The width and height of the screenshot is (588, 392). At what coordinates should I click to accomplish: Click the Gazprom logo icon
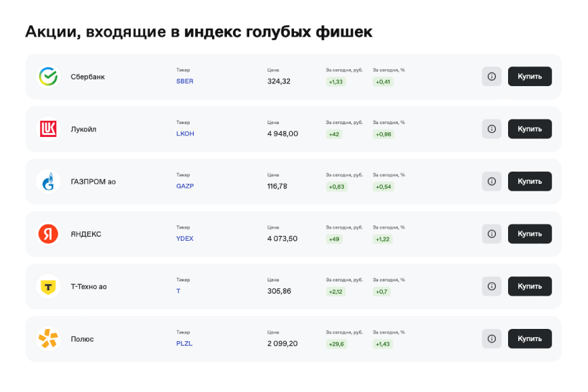tap(48, 181)
